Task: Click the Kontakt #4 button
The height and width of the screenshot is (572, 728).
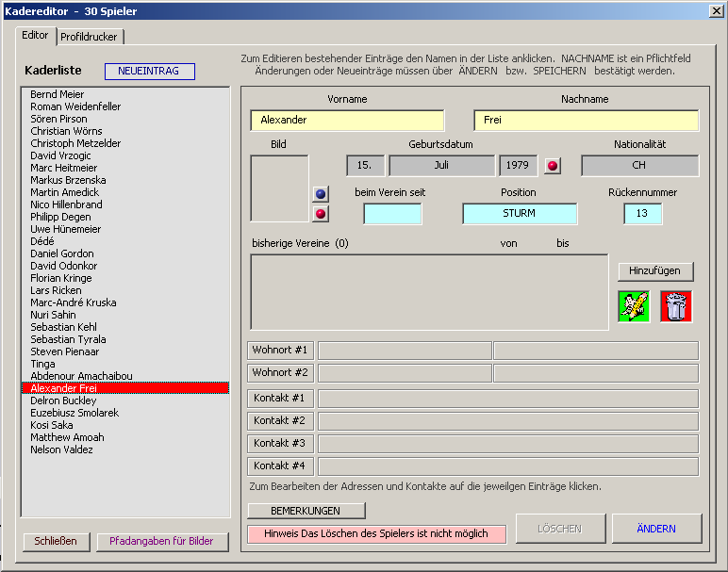Action: click(x=280, y=466)
